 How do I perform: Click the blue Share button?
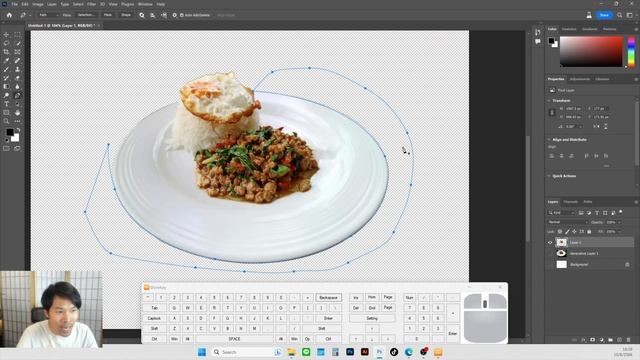click(x=604, y=15)
